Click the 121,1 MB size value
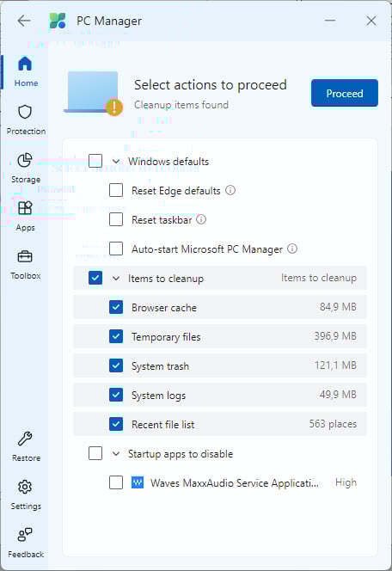The width and height of the screenshot is (392, 571). pos(335,365)
